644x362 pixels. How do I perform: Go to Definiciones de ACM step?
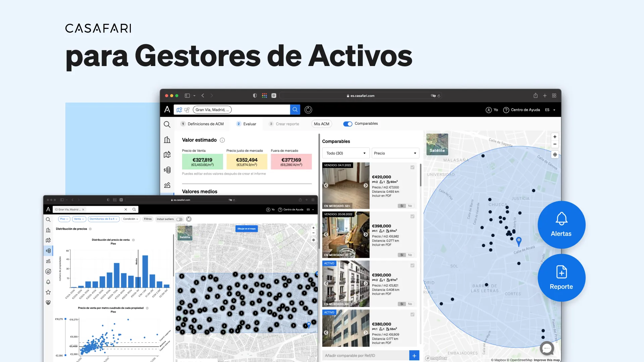[x=202, y=124]
